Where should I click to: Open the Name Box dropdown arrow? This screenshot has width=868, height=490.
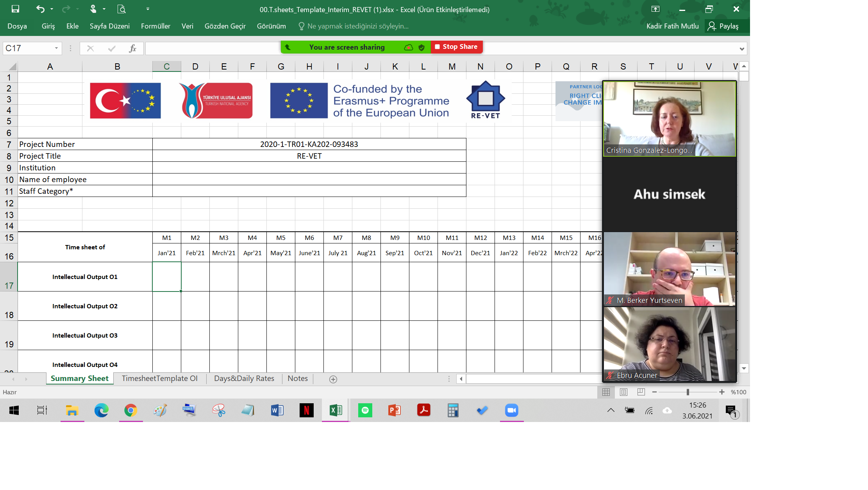(x=56, y=48)
